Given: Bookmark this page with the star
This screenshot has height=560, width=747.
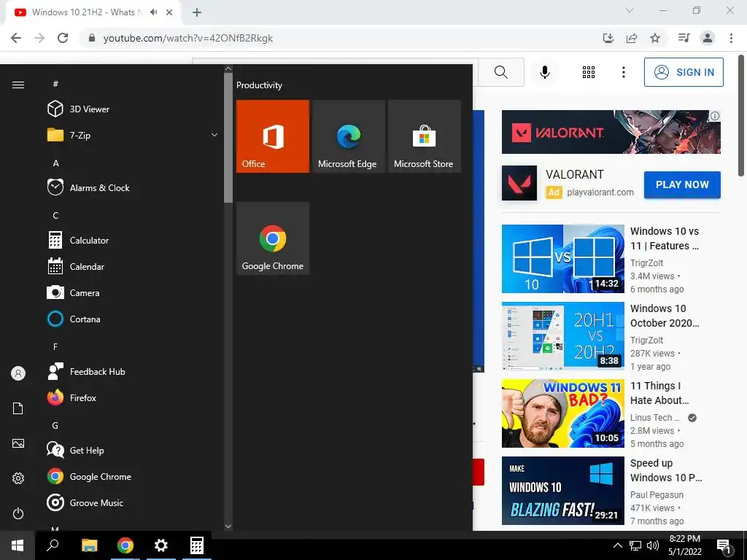Looking at the screenshot, I should [655, 38].
